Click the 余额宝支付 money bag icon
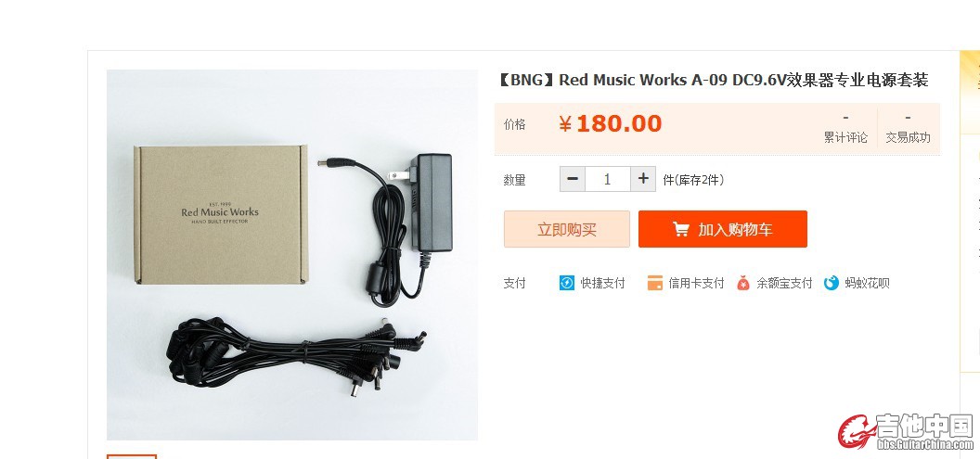The image size is (980, 459). (742, 283)
